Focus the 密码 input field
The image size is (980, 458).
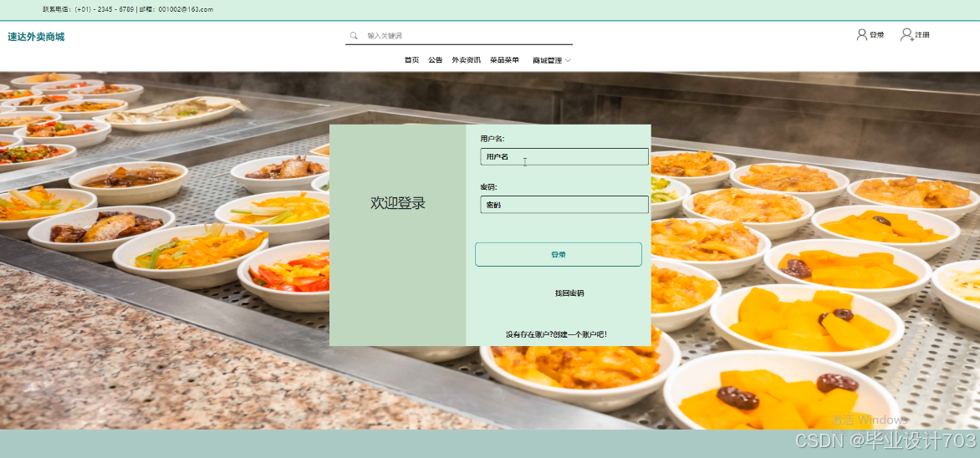pos(564,205)
